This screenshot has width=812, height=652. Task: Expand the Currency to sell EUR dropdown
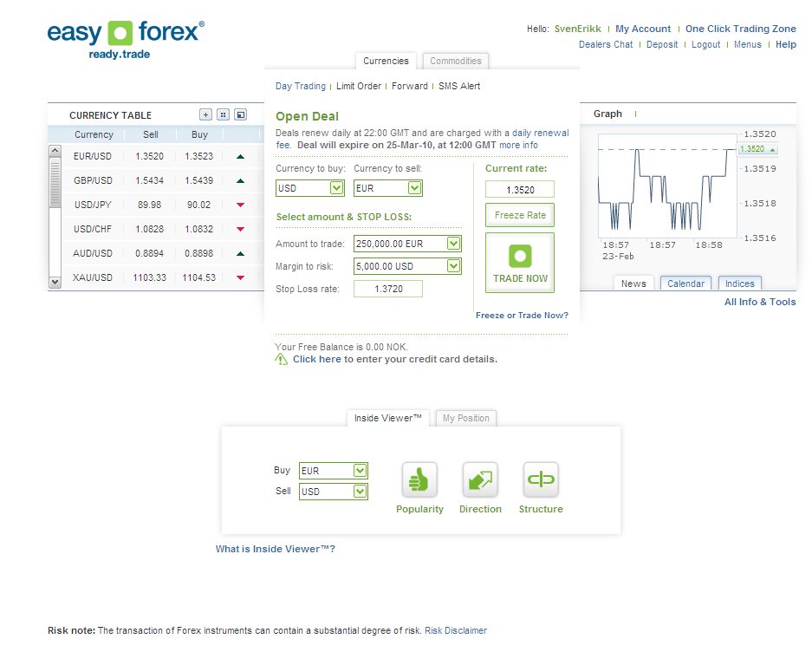(x=414, y=187)
